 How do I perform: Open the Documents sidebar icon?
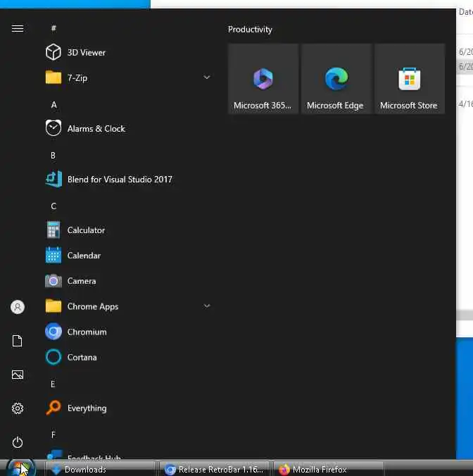(x=18, y=341)
